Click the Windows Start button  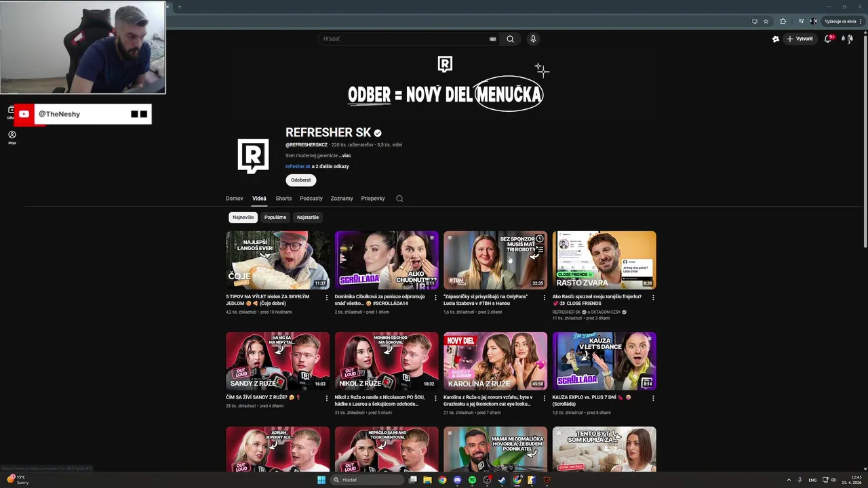[321, 480]
